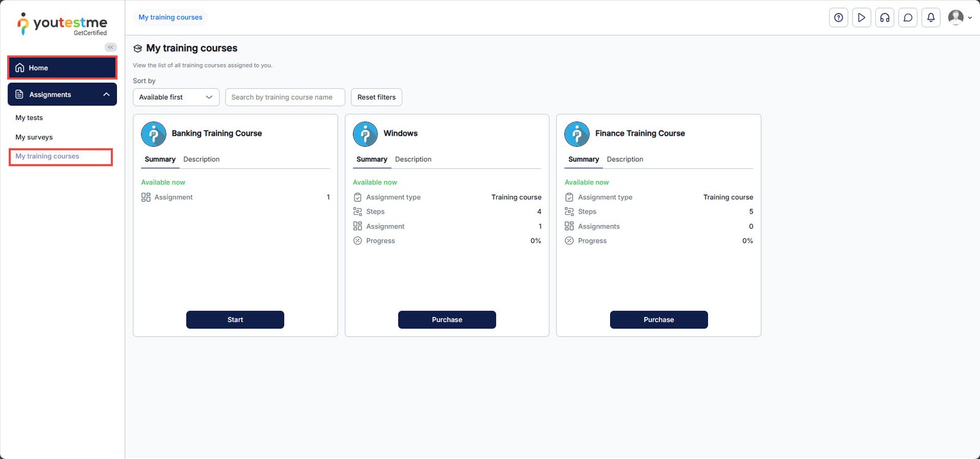980x459 pixels.
Task: Click the youtestme logo
Action: pyautogui.click(x=62, y=24)
